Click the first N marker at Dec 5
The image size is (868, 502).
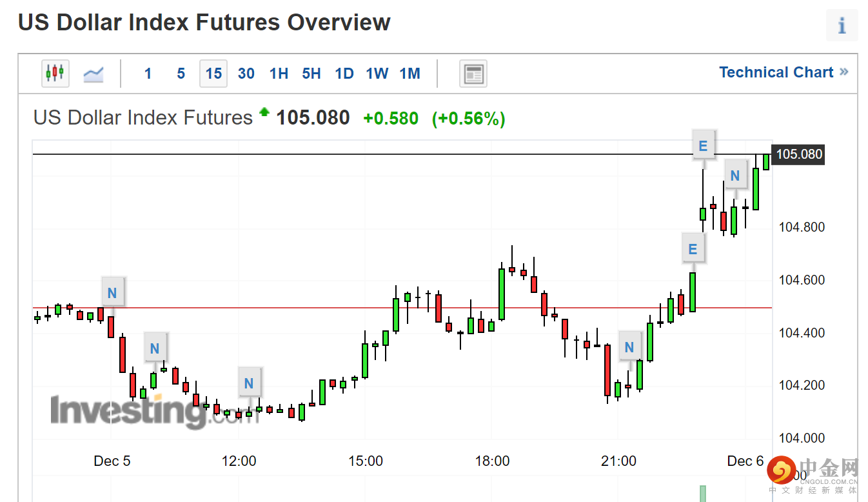[112, 293]
